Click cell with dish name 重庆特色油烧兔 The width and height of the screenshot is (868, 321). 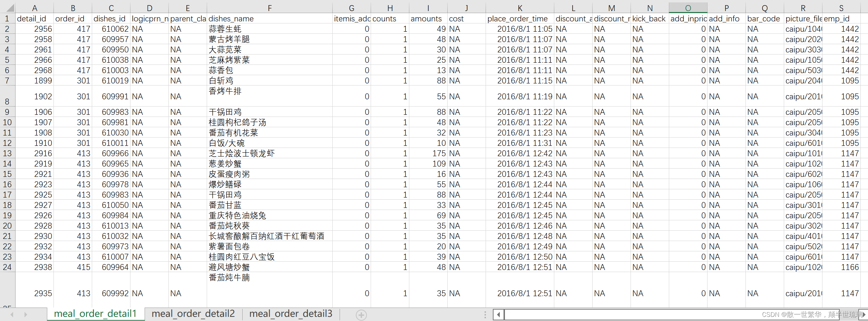(270, 215)
